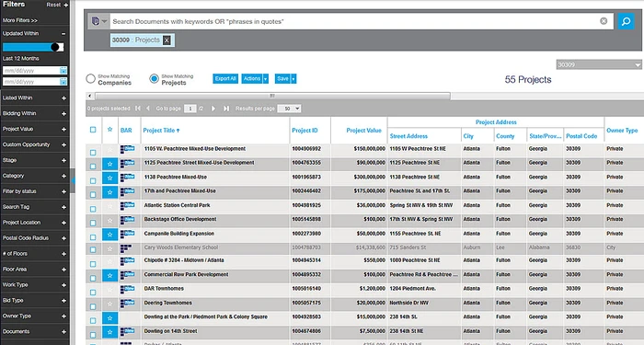Open the document type search icon dropdown
This screenshot has width=644, height=345.
coord(99,21)
